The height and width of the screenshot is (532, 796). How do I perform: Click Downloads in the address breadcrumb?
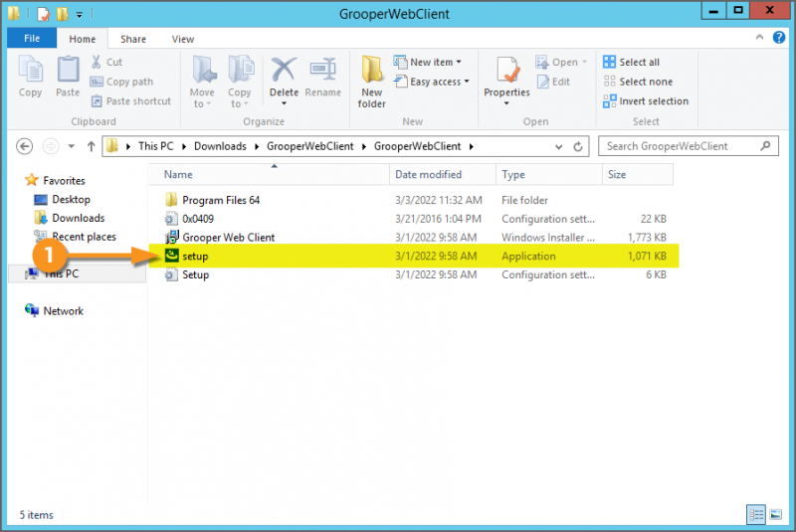(x=220, y=146)
